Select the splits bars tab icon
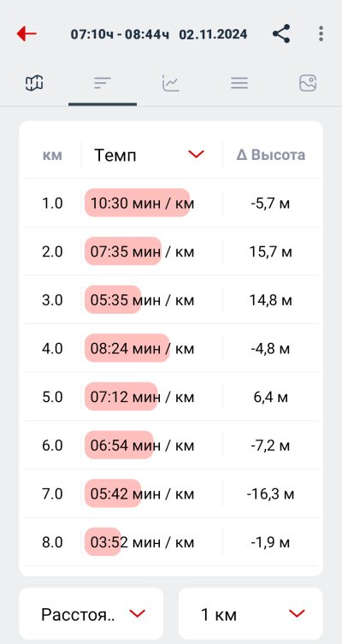Screen dimensions: 342x644 tap(103, 83)
